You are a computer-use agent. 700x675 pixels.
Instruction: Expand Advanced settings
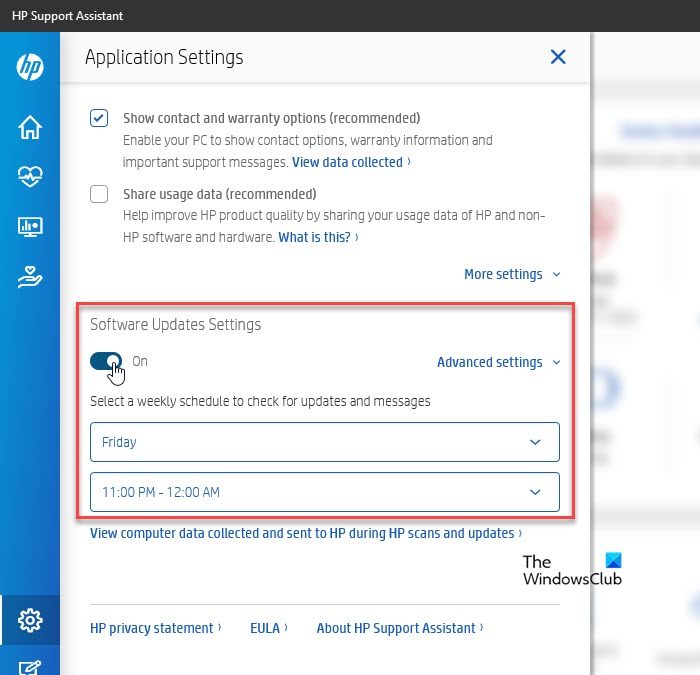499,362
